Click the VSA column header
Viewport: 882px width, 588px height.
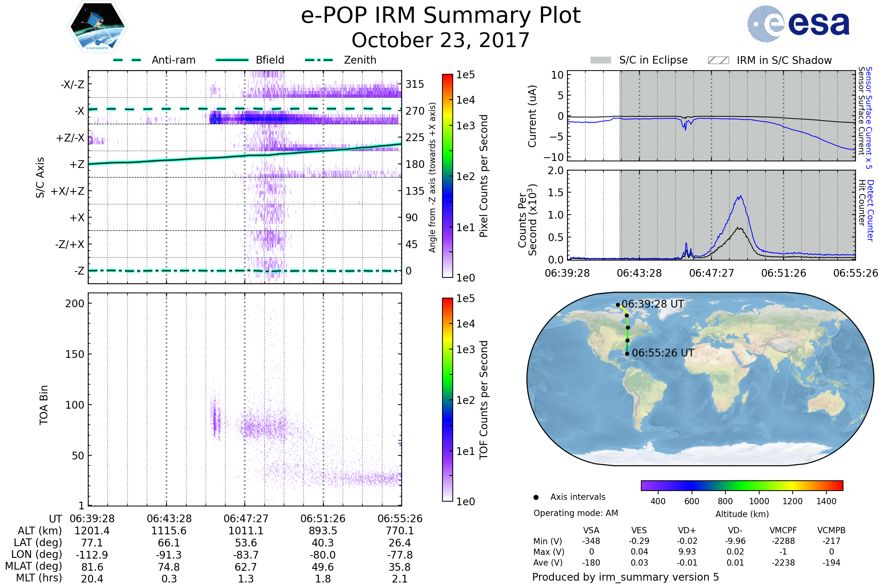pyautogui.click(x=591, y=530)
